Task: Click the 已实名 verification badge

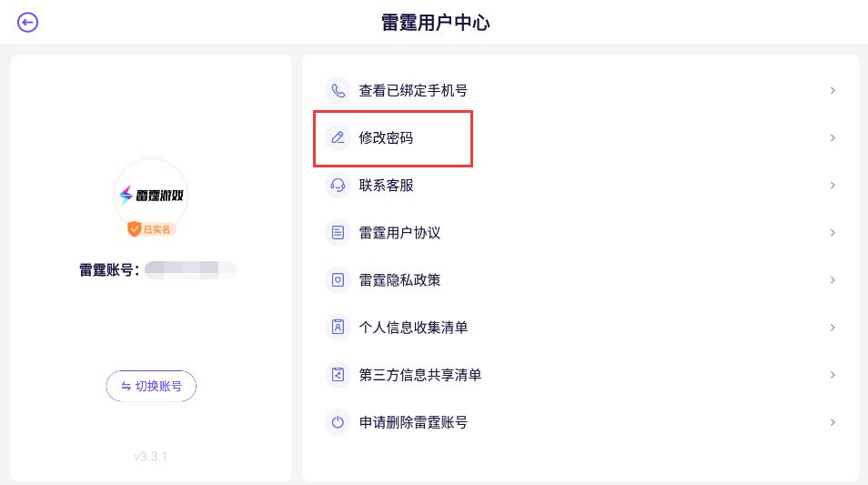Action: tap(151, 229)
